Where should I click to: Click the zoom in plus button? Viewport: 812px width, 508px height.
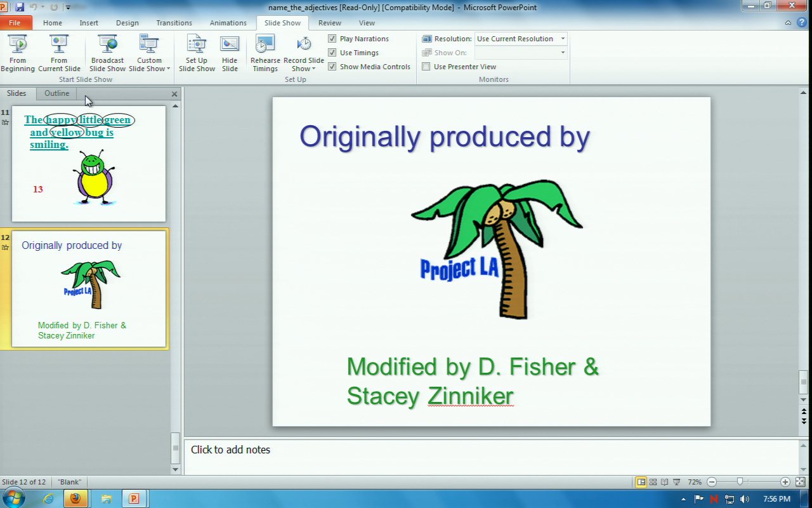pos(785,482)
